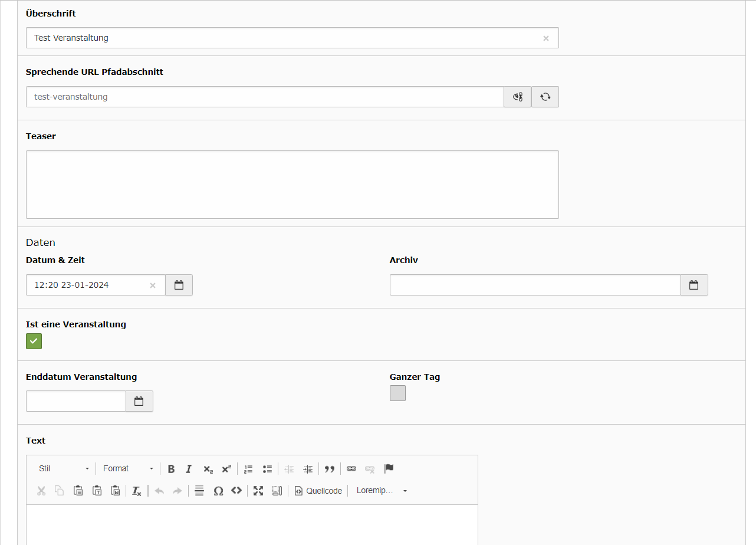Insert a block quote
This screenshot has width=756, height=545.
(x=330, y=469)
